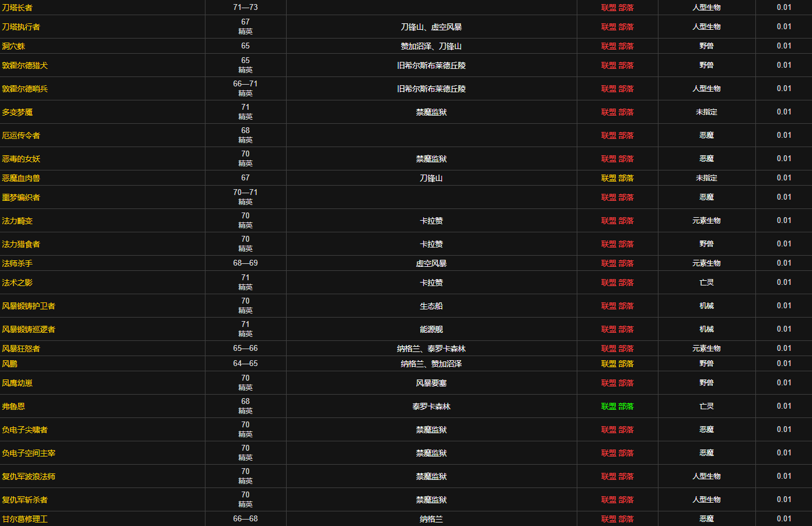Open the 风暴锻铸护卫者 entry

(x=29, y=306)
